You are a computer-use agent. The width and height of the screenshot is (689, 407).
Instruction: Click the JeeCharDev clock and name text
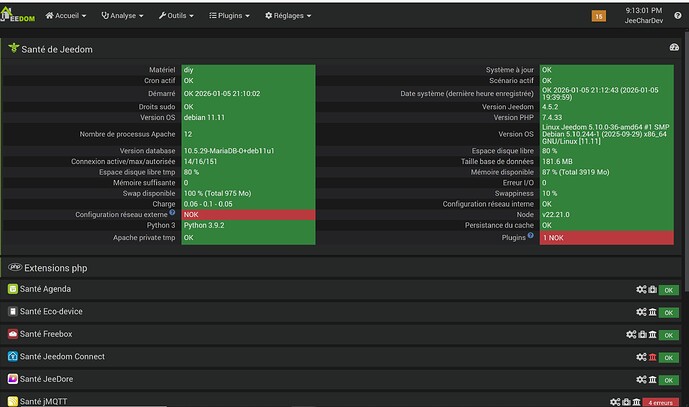click(645, 15)
